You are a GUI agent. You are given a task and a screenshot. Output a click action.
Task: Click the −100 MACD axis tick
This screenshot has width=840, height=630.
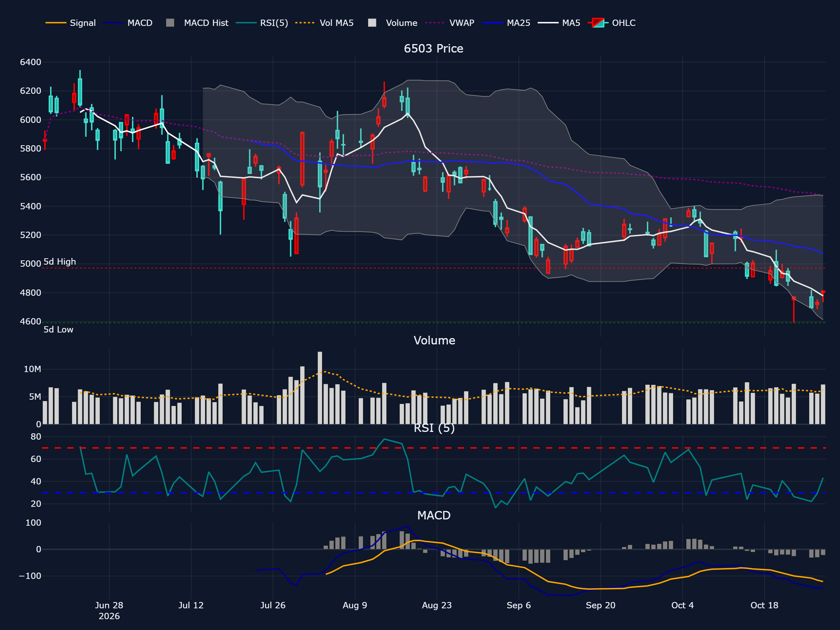tap(30, 576)
